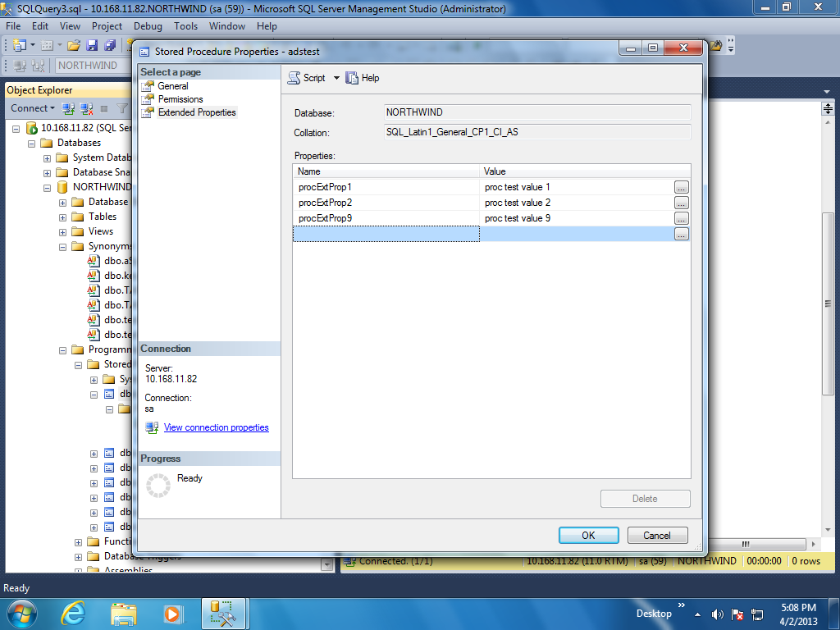840x630 pixels.
Task: Click the Collation field
Action: coord(537,132)
